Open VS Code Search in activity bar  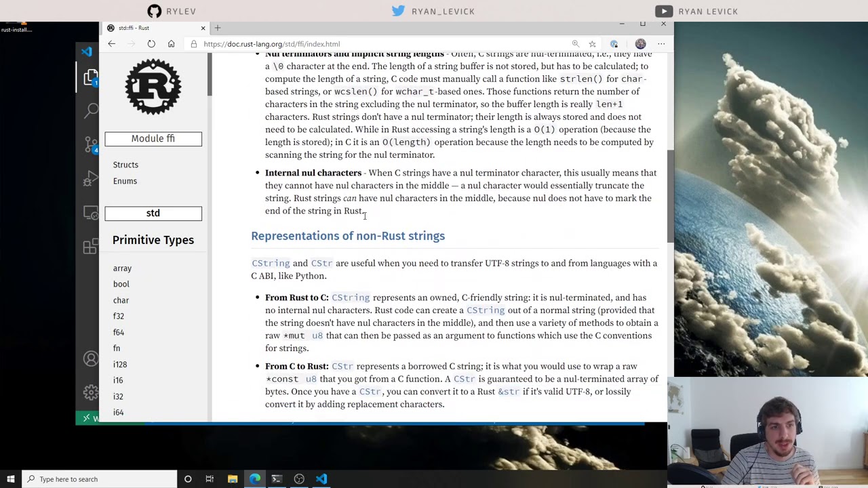(x=91, y=110)
